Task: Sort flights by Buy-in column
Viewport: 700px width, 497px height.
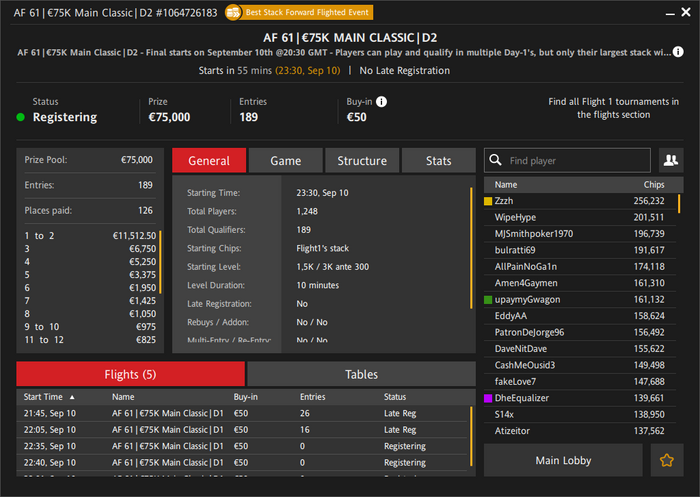Action: pyautogui.click(x=246, y=397)
